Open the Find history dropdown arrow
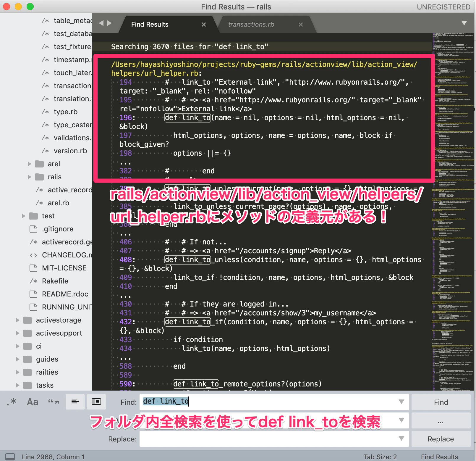The height and width of the screenshot is (461, 476). [x=401, y=402]
